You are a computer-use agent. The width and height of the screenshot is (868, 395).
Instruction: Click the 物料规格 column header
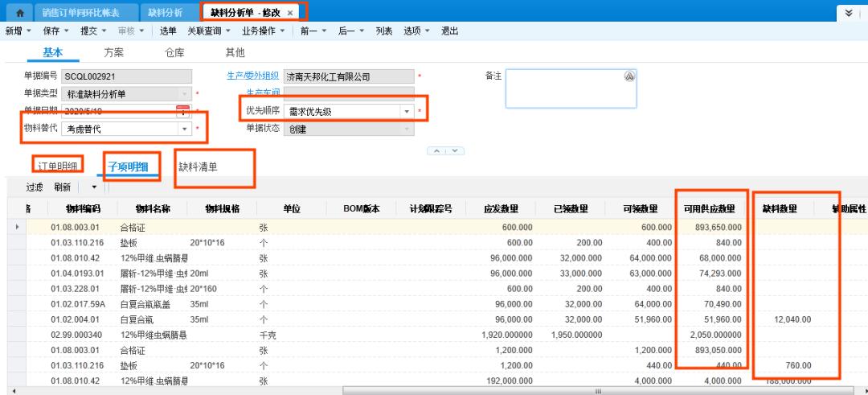click(223, 209)
